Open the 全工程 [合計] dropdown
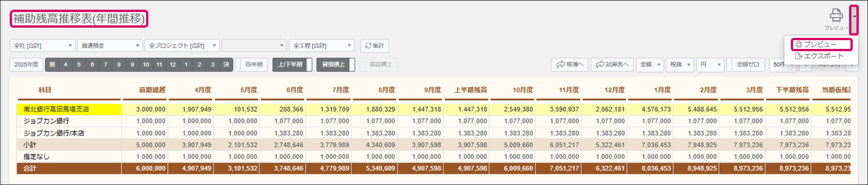The image size is (868, 185). (321, 46)
